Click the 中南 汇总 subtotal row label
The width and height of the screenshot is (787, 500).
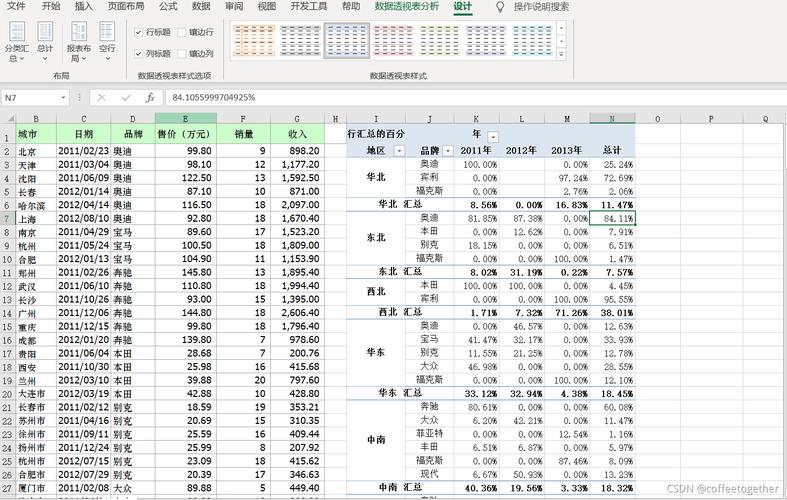(400, 487)
